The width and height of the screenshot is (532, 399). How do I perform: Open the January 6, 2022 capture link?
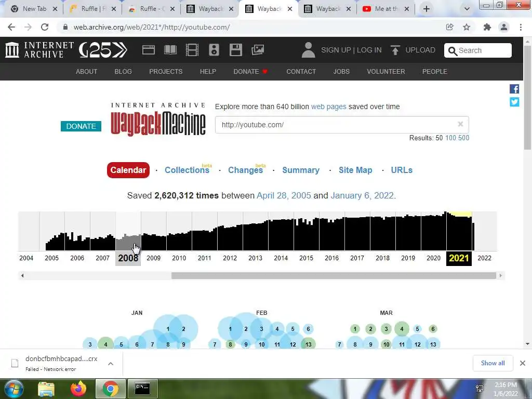362,195
